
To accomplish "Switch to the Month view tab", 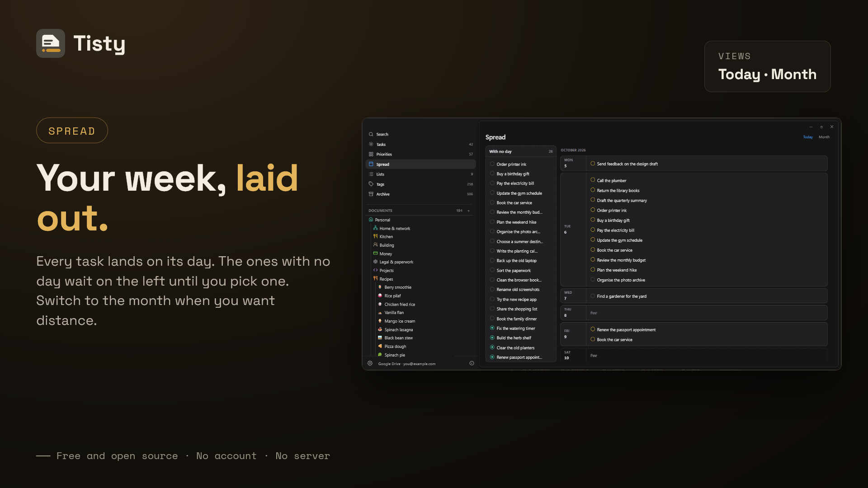I will [824, 137].
